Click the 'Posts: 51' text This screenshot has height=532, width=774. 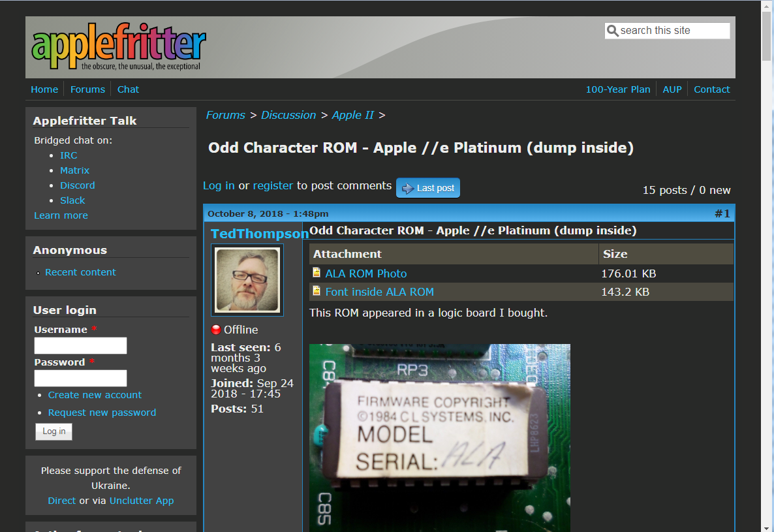(237, 409)
